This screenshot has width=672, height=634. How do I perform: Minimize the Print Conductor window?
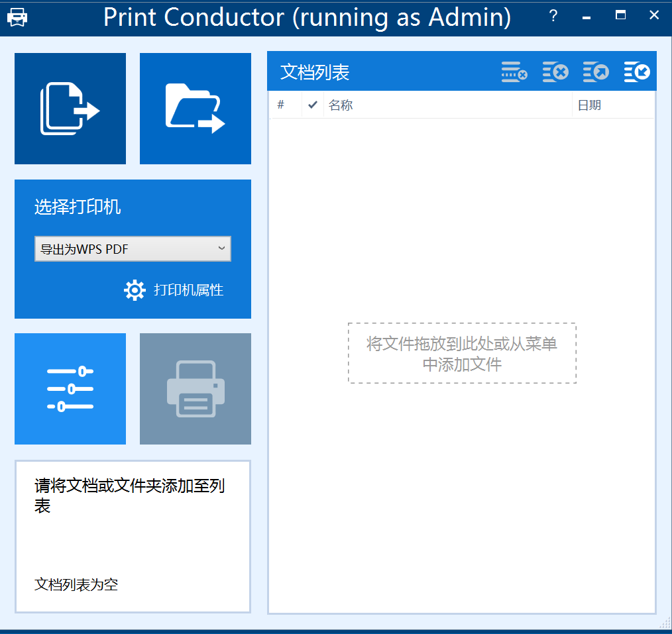[587, 18]
